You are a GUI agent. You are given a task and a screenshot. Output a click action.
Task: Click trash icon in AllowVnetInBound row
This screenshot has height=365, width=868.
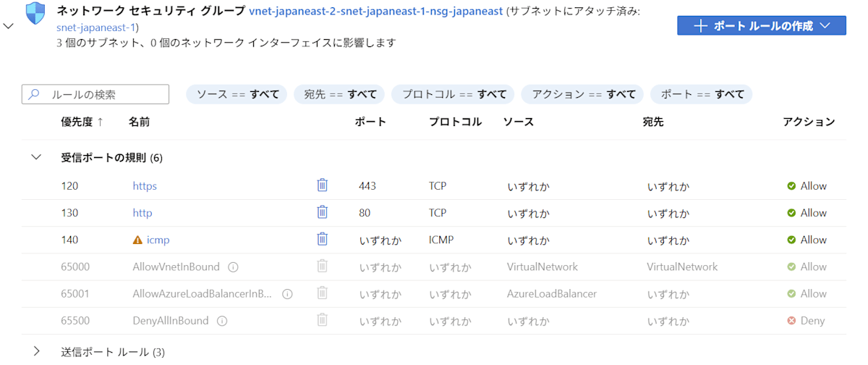coord(323,266)
